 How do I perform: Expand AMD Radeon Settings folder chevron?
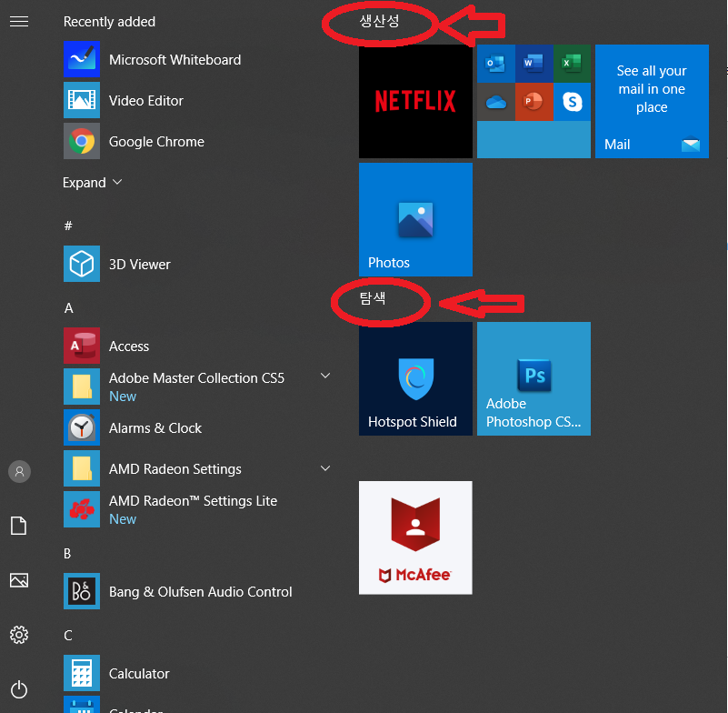tap(325, 468)
